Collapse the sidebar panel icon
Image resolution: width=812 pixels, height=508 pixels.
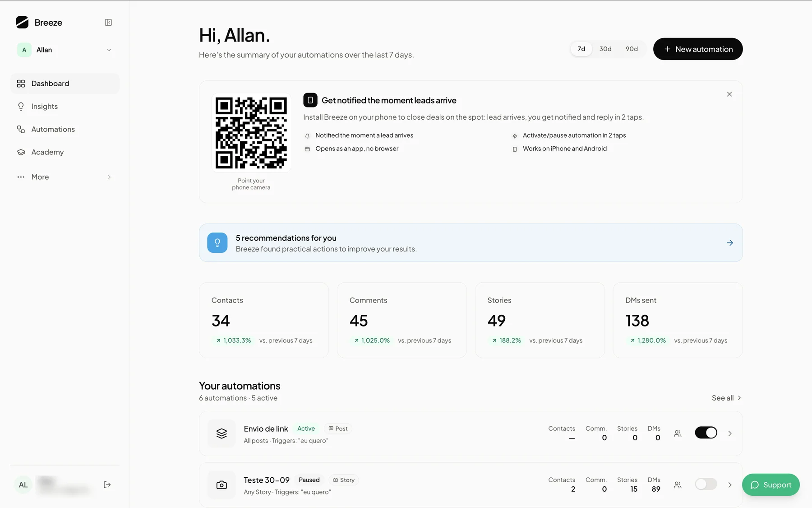[x=108, y=23]
